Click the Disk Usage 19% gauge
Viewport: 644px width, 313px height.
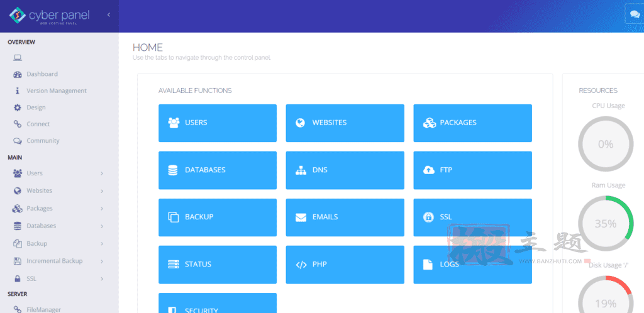tap(606, 295)
